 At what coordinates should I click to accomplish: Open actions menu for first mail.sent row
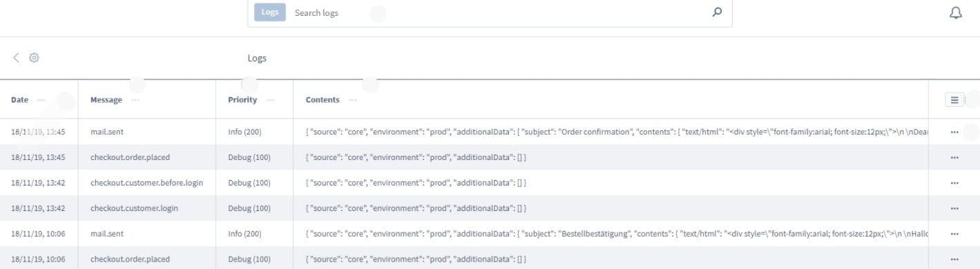point(954,131)
